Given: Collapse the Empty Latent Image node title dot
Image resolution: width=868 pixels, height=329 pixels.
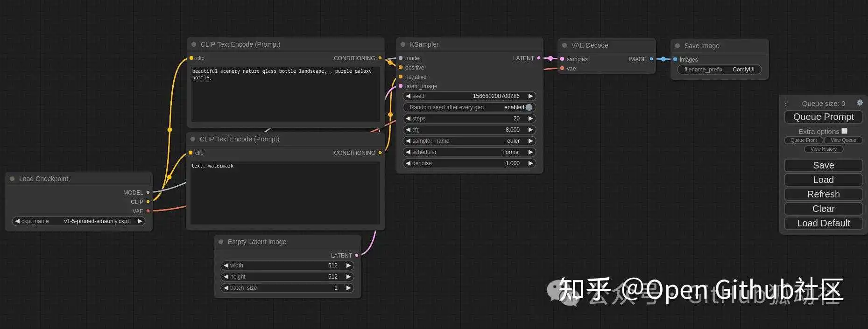Looking at the screenshot, I should pyautogui.click(x=221, y=242).
